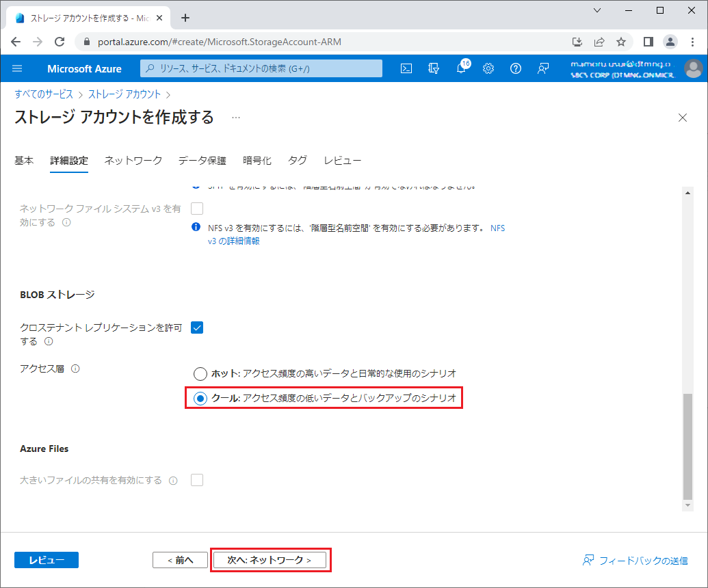Click the Azure resource search box
The image size is (708, 588).
(x=261, y=68)
